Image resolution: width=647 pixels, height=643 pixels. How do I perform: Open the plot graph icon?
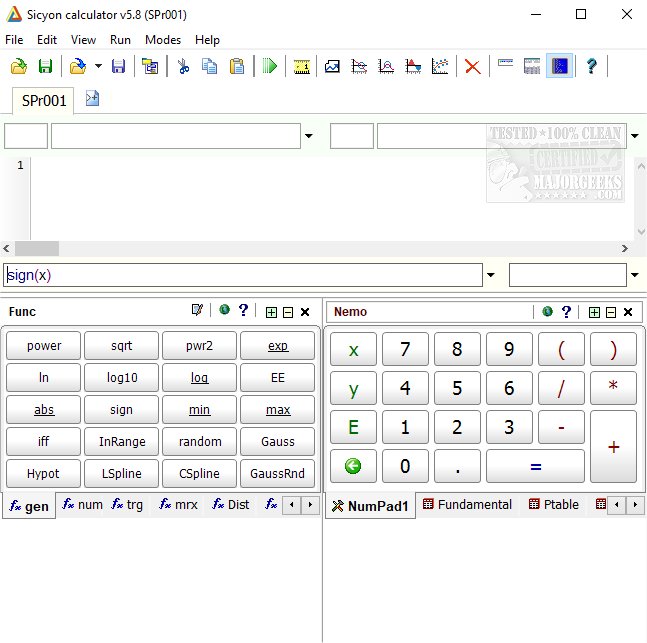point(332,66)
